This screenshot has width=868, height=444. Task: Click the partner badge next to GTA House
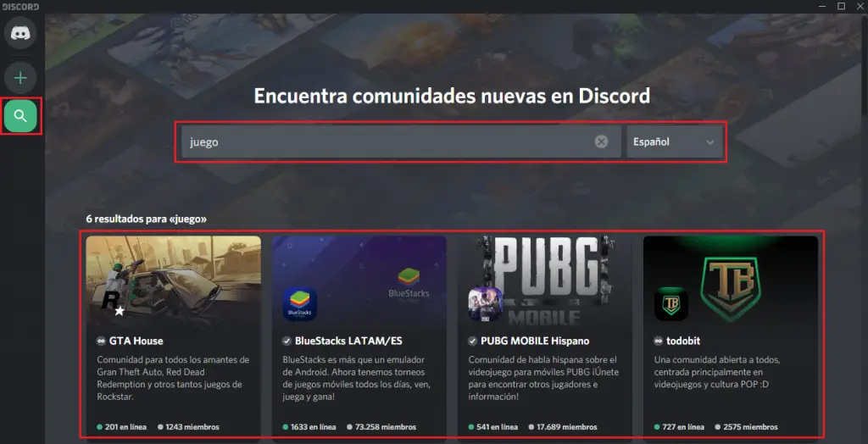click(101, 341)
